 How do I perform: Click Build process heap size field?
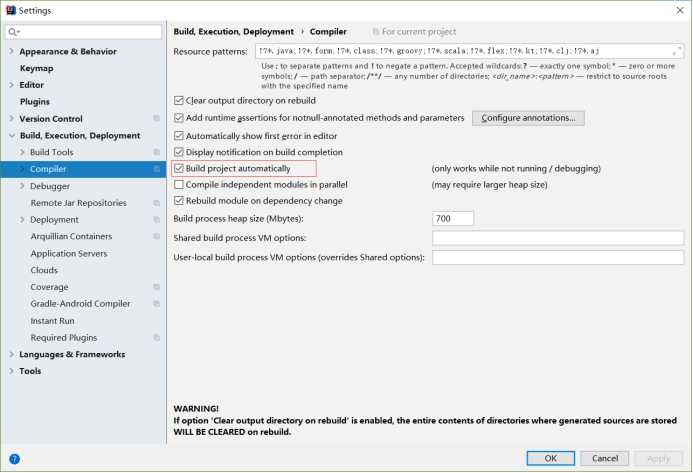453,218
